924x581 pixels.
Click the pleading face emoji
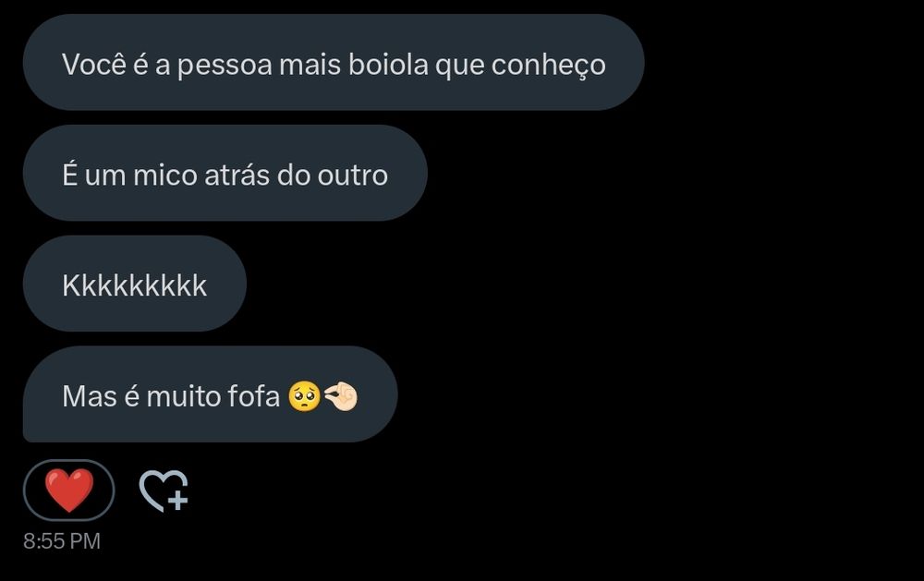pyautogui.click(x=304, y=396)
